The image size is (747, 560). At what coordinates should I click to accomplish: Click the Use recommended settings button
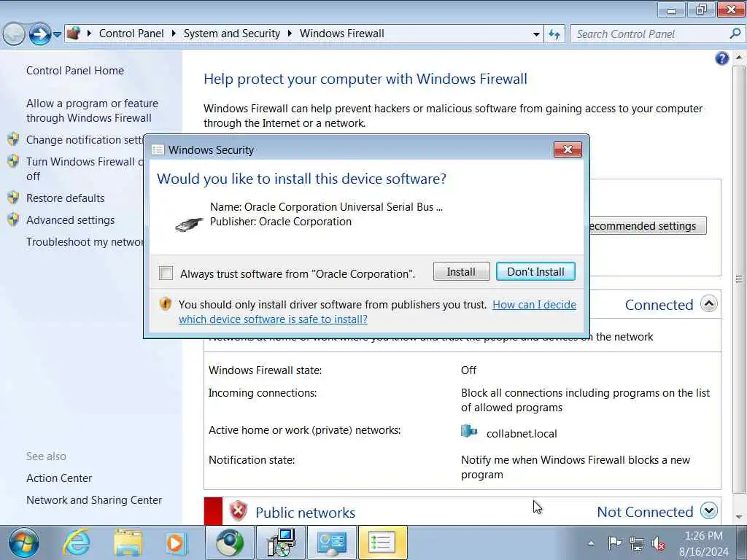point(648,226)
